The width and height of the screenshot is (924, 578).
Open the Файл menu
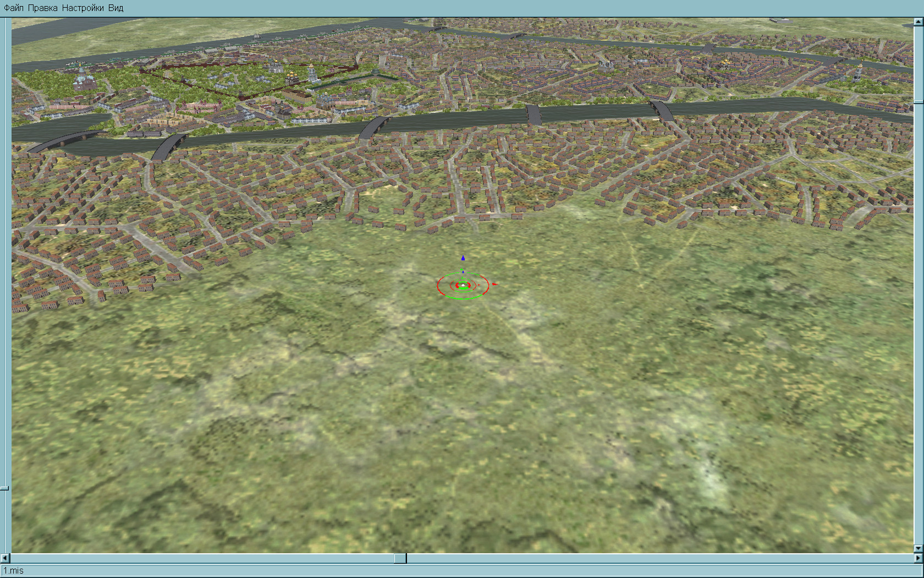pos(14,8)
